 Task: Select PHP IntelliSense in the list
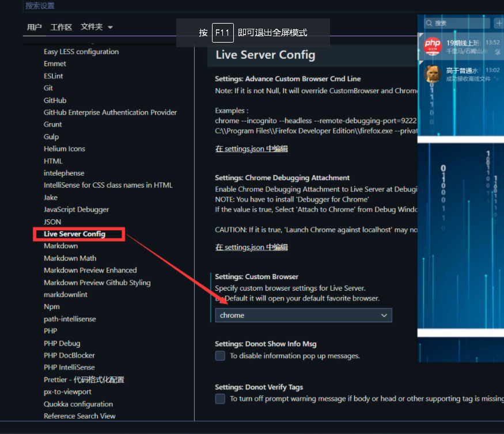(x=69, y=367)
